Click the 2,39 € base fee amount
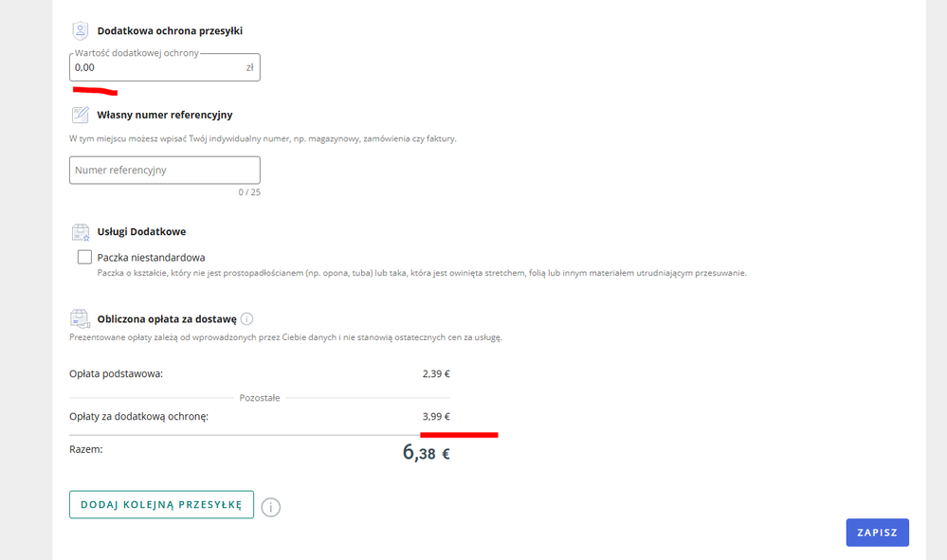 click(436, 373)
